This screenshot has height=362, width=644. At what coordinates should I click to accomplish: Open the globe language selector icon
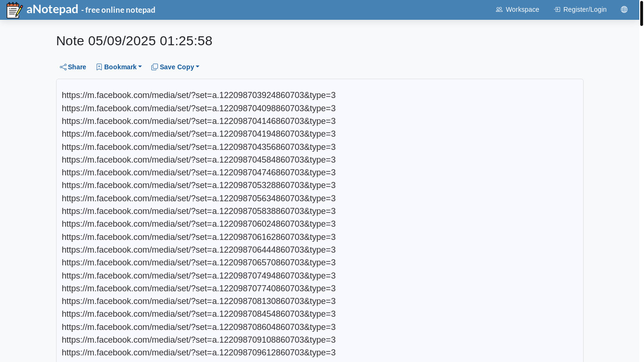tap(624, 9)
